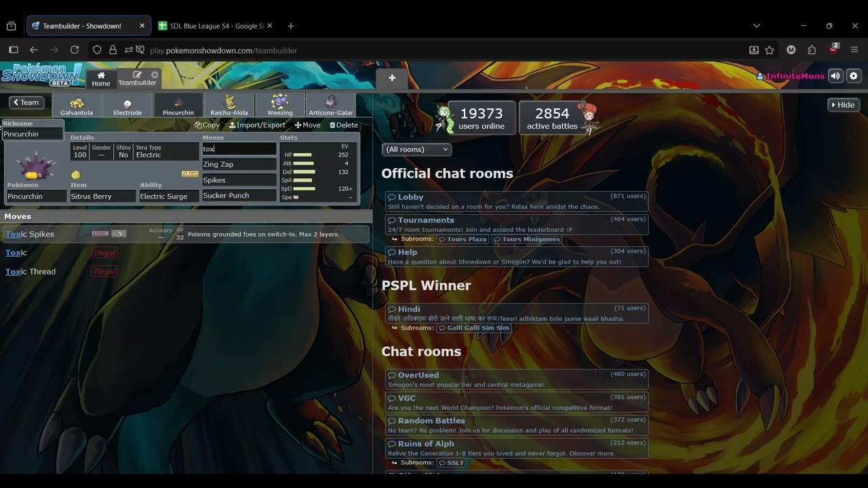Viewport: 868px width, 488px height.
Task: Click the HP EV stat bar
Action: (x=302, y=155)
